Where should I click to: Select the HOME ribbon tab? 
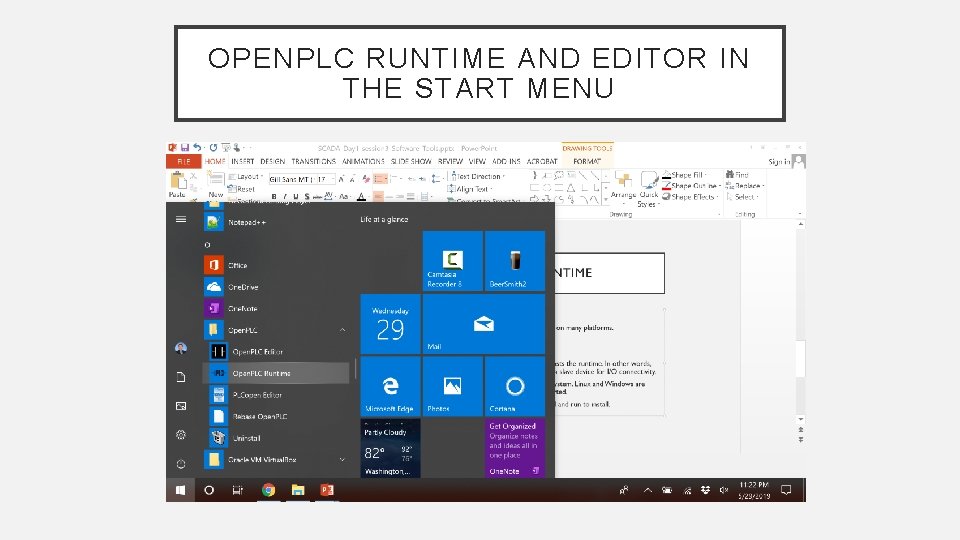tap(215, 161)
